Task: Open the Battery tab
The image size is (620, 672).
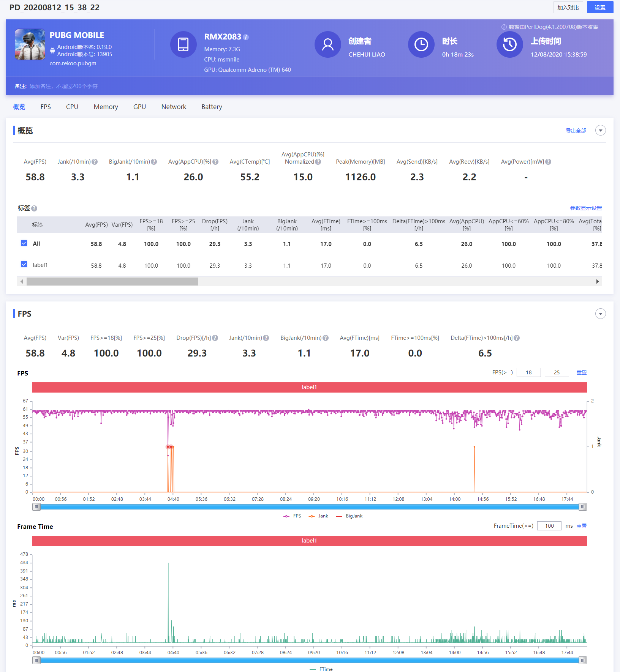Action: [212, 107]
